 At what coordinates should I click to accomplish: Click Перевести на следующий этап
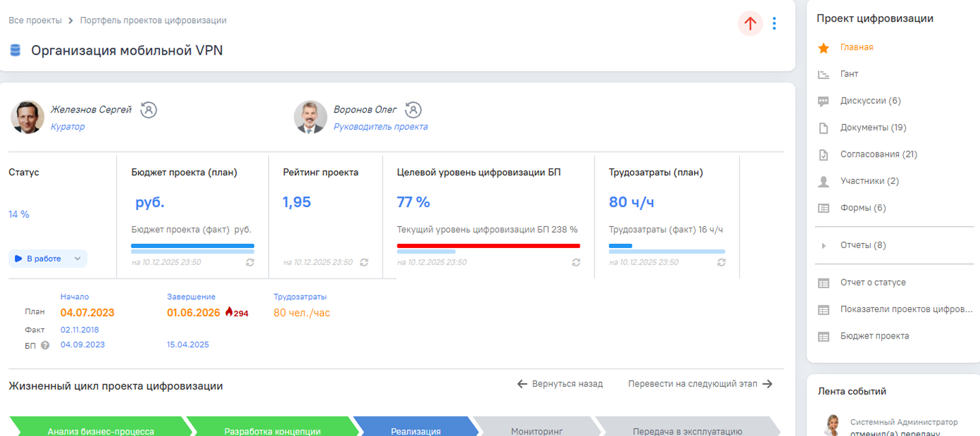tap(700, 384)
